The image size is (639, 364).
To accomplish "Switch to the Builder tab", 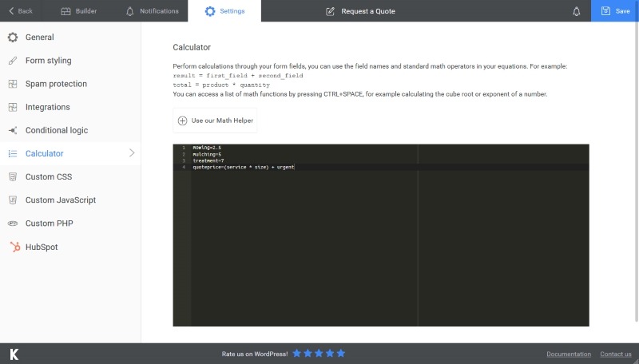I will coord(78,11).
